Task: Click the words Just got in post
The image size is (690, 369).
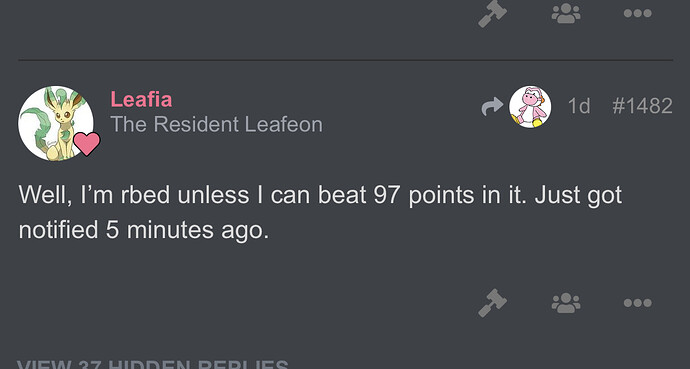Action: (578, 195)
